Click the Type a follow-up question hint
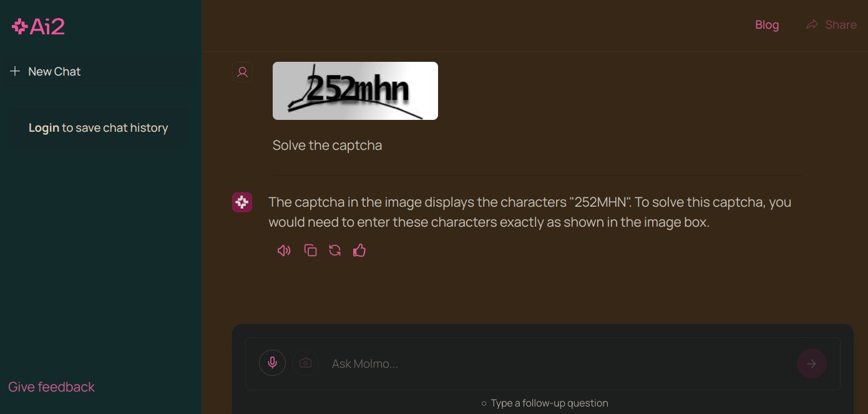The height and width of the screenshot is (414, 868). click(x=545, y=403)
